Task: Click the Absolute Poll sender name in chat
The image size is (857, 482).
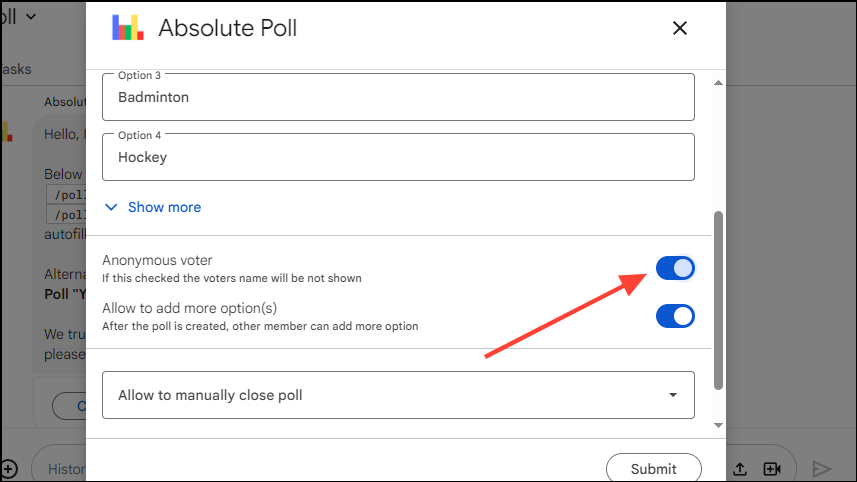Action: pyautogui.click(x=64, y=102)
